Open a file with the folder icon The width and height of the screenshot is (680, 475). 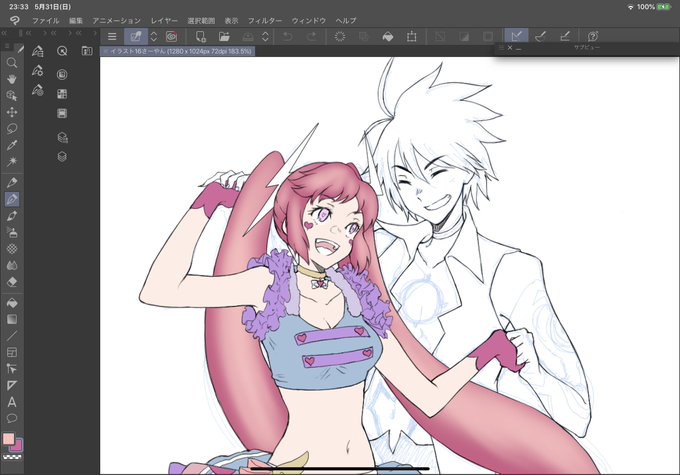point(224,36)
